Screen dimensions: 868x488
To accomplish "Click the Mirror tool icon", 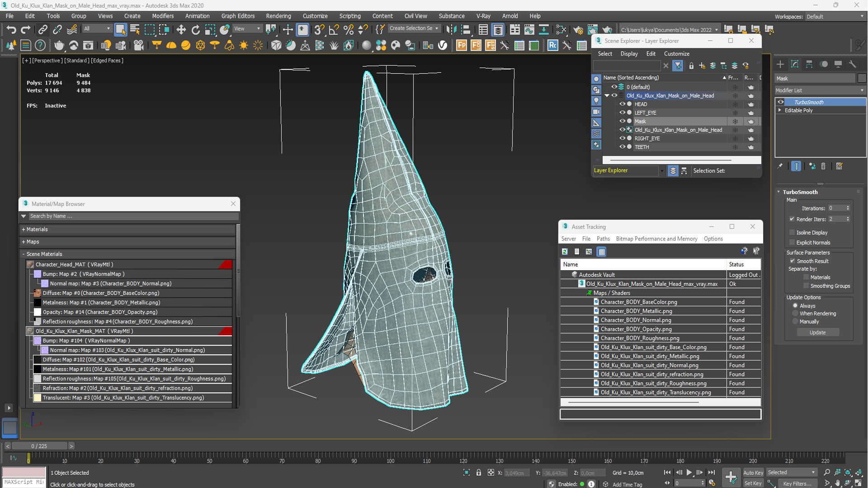I will (x=451, y=30).
